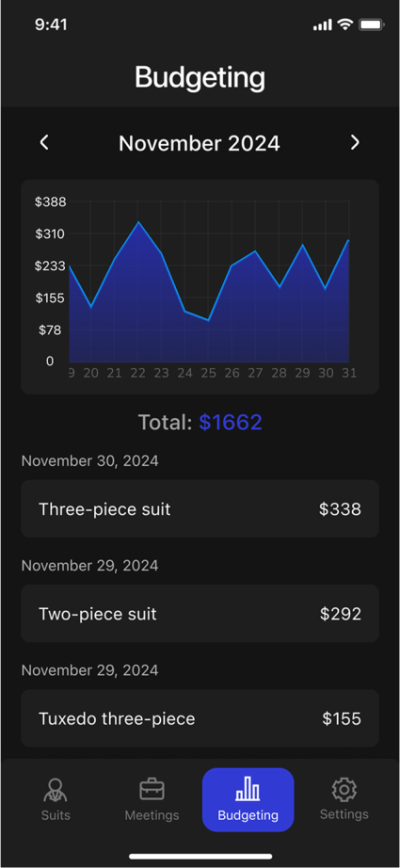400x868 pixels.
Task: Select the Budgeting bar chart icon
Action: pos(248,789)
